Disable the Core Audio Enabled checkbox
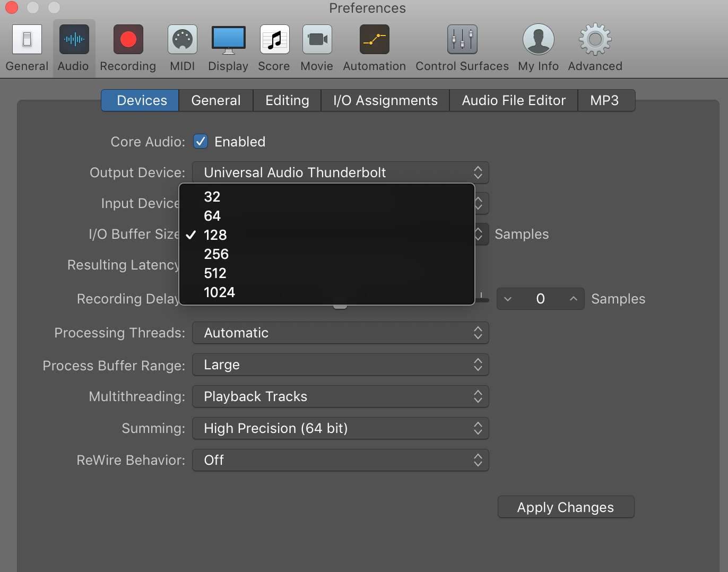 [201, 142]
